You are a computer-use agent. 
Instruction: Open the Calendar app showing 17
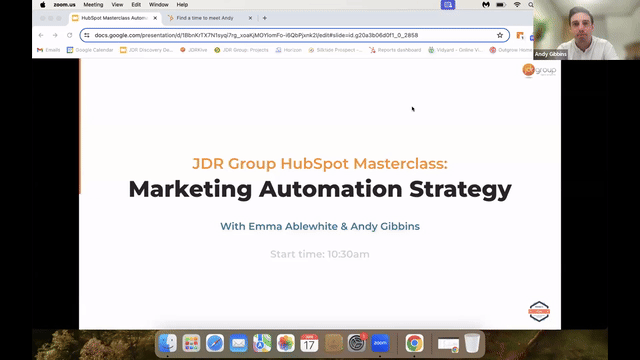(309, 343)
